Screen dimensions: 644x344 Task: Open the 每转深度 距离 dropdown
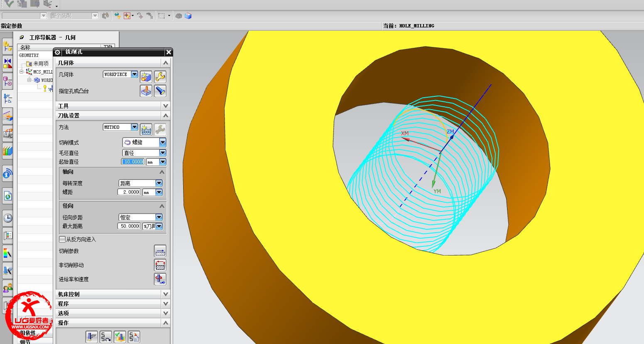[x=159, y=183]
